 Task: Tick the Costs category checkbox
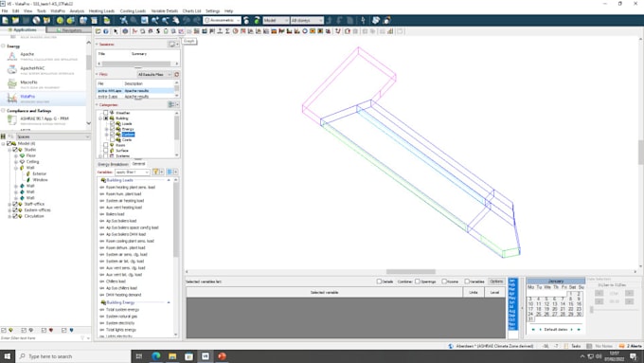[112, 139]
